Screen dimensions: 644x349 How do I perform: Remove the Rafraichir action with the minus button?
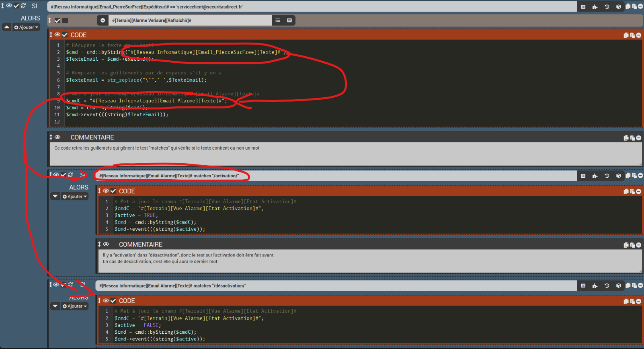click(103, 21)
